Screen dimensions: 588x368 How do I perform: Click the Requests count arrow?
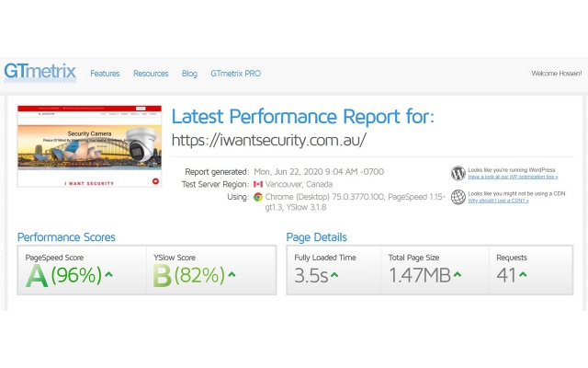click(x=523, y=275)
